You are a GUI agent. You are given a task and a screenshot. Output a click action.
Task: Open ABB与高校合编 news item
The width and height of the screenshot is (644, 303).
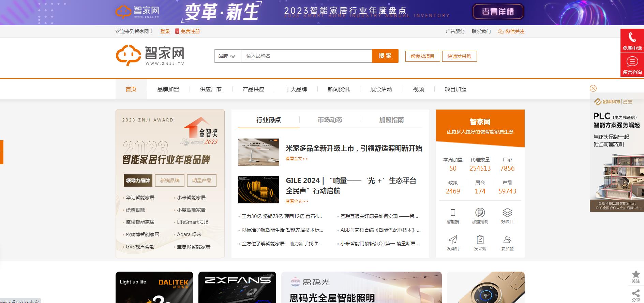pos(380,230)
